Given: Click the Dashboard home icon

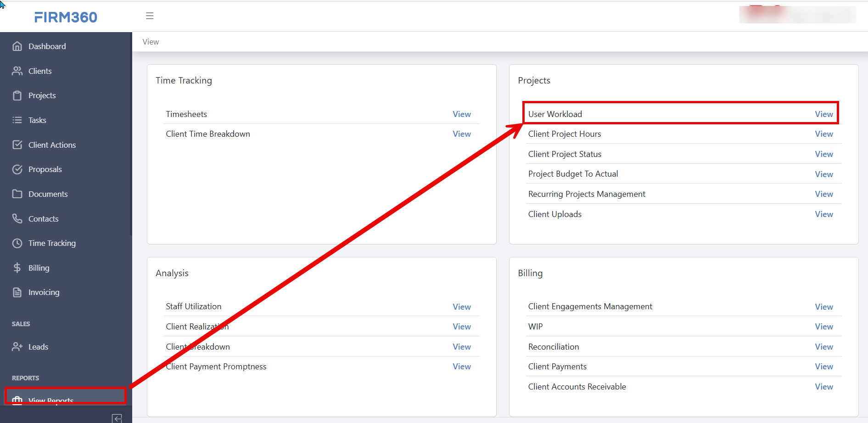Looking at the screenshot, I should pos(17,46).
